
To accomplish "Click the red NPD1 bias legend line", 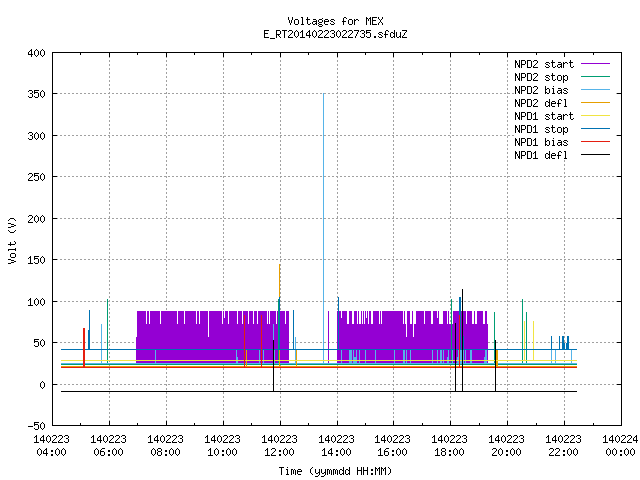I will point(595,142).
